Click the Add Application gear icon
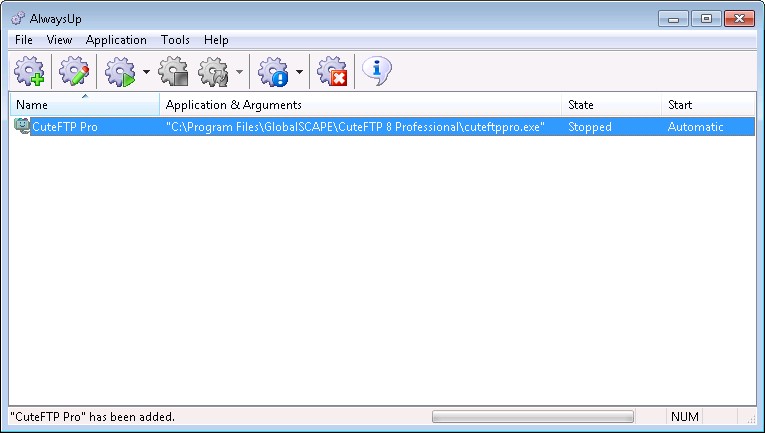The width and height of the screenshot is (765, 433). (29, 71)
